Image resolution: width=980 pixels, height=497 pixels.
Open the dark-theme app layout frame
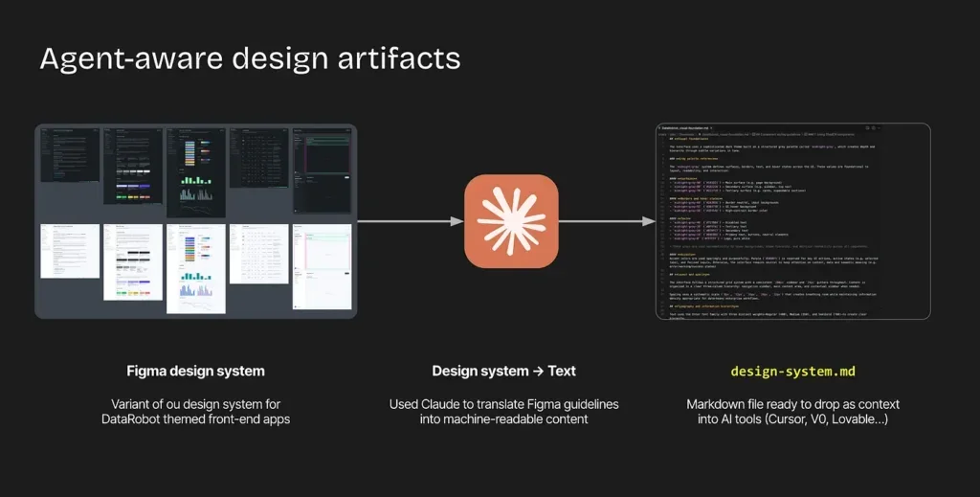pos(323,169)
